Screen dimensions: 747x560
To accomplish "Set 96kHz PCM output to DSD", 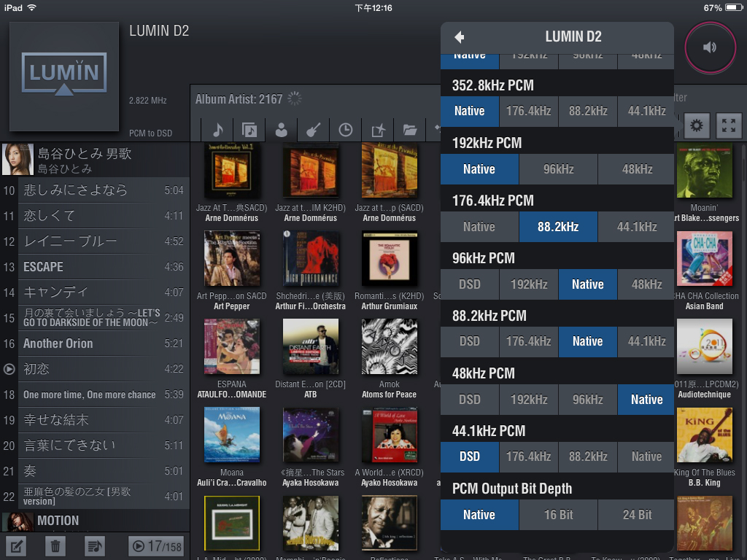I will [x=469, y=284].
